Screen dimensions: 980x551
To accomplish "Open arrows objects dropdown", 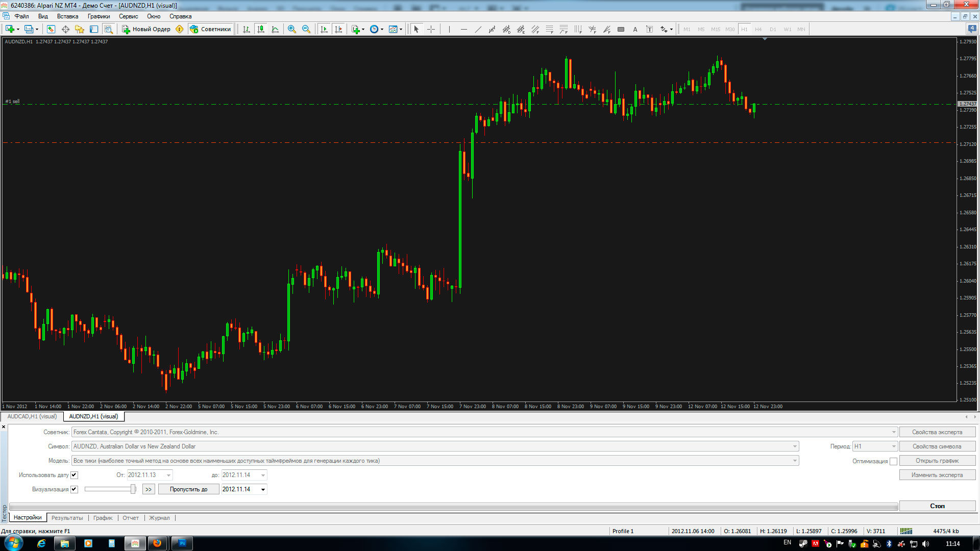I will click(671, 29).
